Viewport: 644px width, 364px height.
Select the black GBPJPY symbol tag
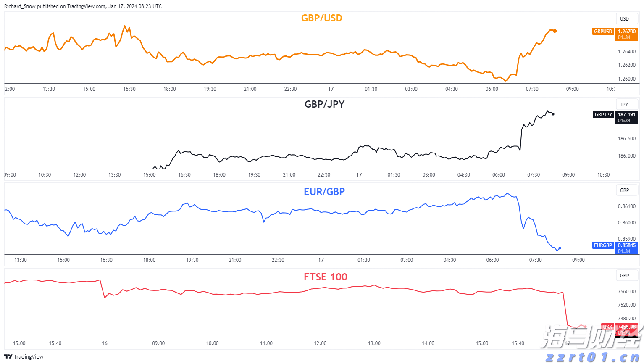tap(603, 115)
